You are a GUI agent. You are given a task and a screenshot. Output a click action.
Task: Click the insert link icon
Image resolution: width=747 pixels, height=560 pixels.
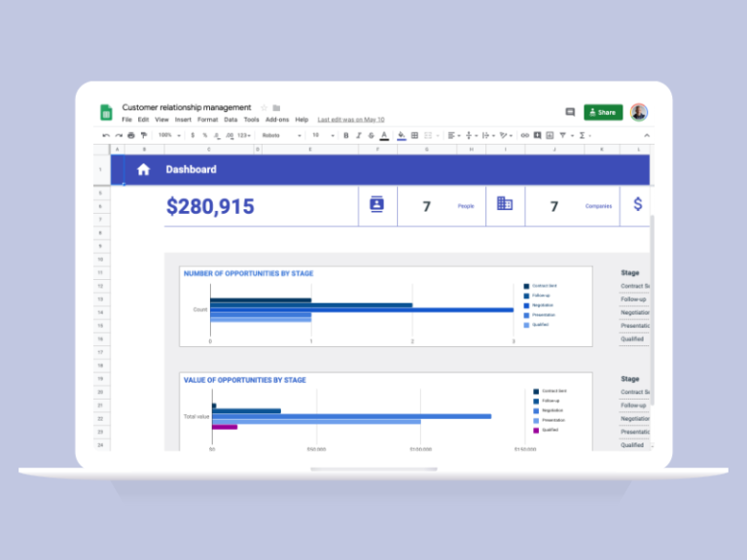tap(524, 136)
